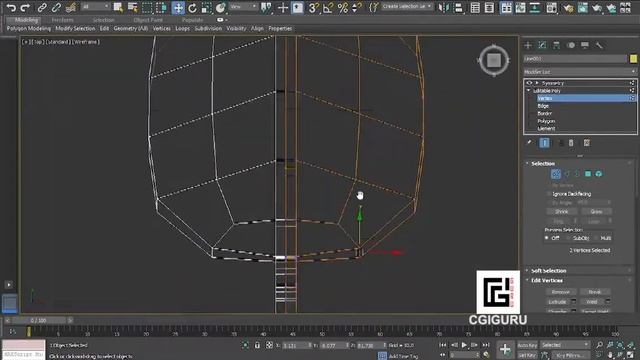640x360 pixels.
Task: Select the Edge sub-object level in stack
Action: tap(543, 106)
